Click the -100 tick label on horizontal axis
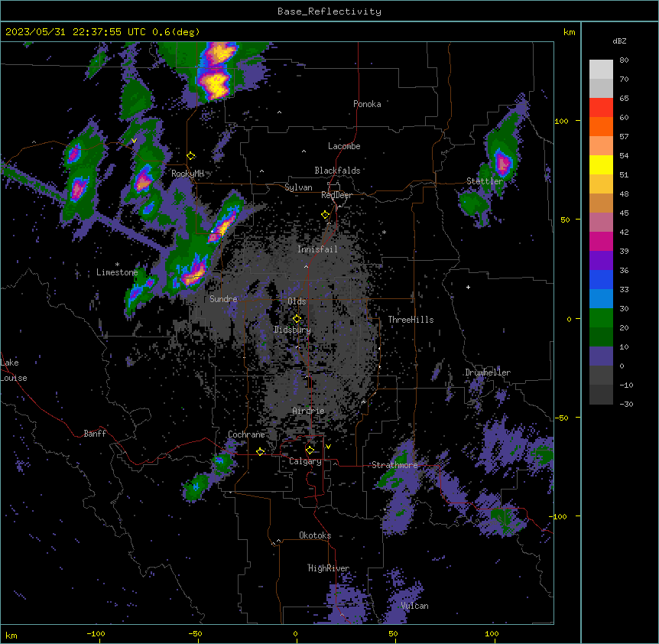Image resolution: width=659 pixels, height=644 pixels. (96, 633)
